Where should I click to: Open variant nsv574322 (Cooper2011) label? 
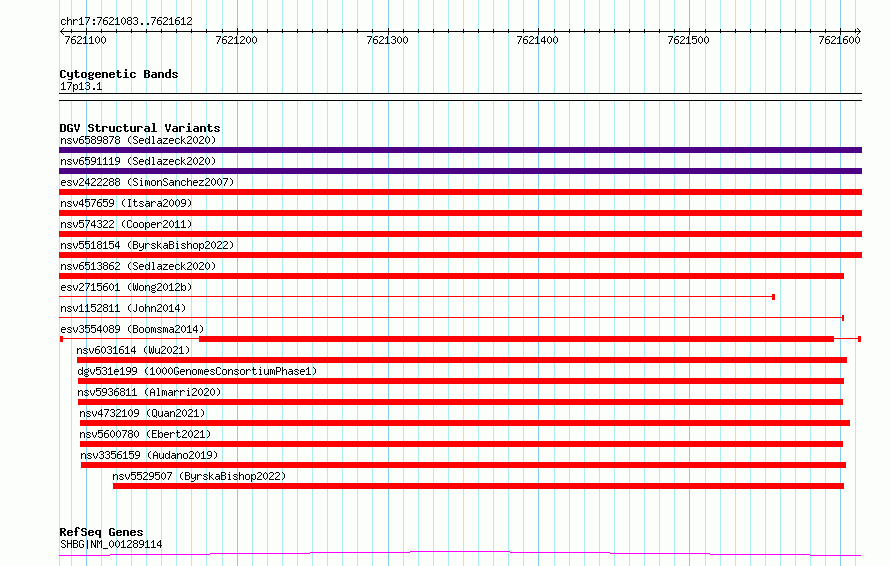[x=126, y=224]
